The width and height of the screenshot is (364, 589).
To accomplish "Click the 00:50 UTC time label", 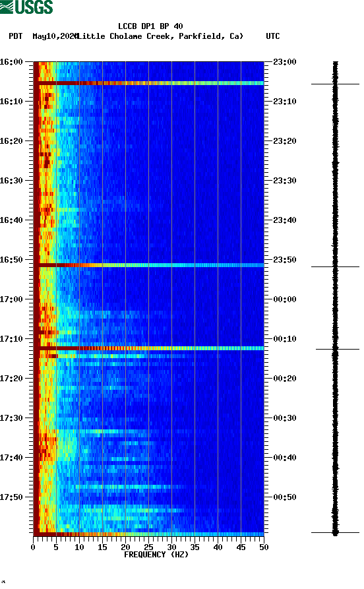I will pyautogui.click(x=285, y=497).
